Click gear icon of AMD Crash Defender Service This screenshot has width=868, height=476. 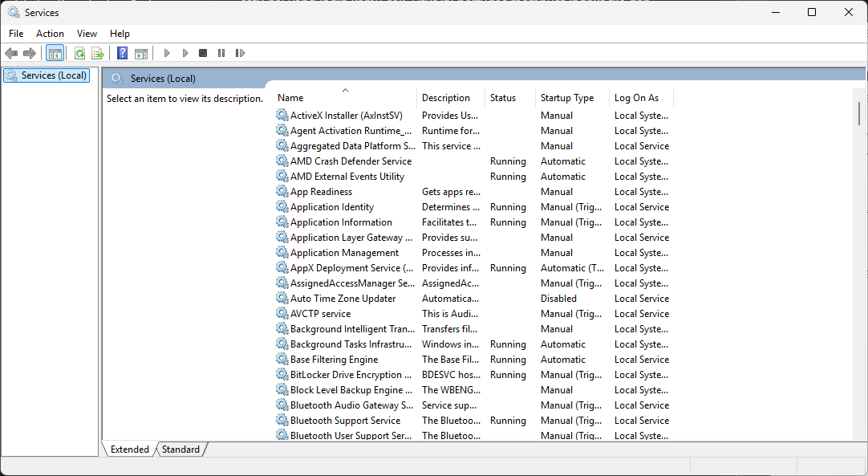[x=282, y=161]
